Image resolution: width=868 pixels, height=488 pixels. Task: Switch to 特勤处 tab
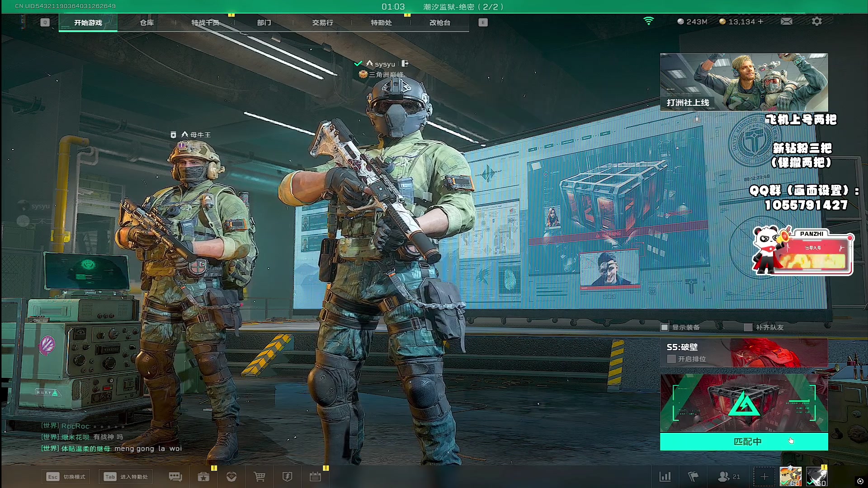pyautogui.click(x=381, y=23)
